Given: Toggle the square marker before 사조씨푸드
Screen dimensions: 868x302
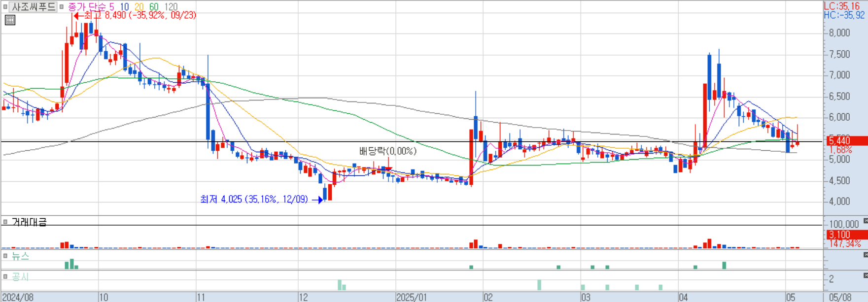Looking at the screenshot, I should tap(5, 7).
